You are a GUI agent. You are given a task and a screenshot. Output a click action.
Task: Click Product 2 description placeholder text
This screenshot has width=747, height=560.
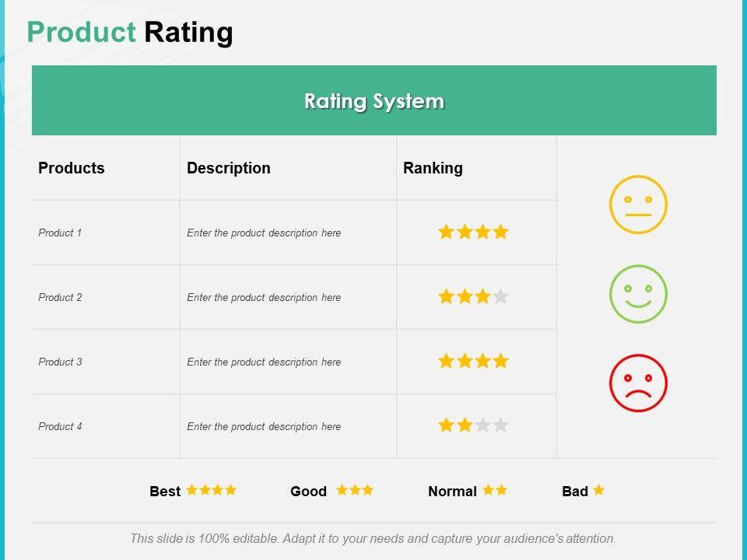click(x=264, y=297)
